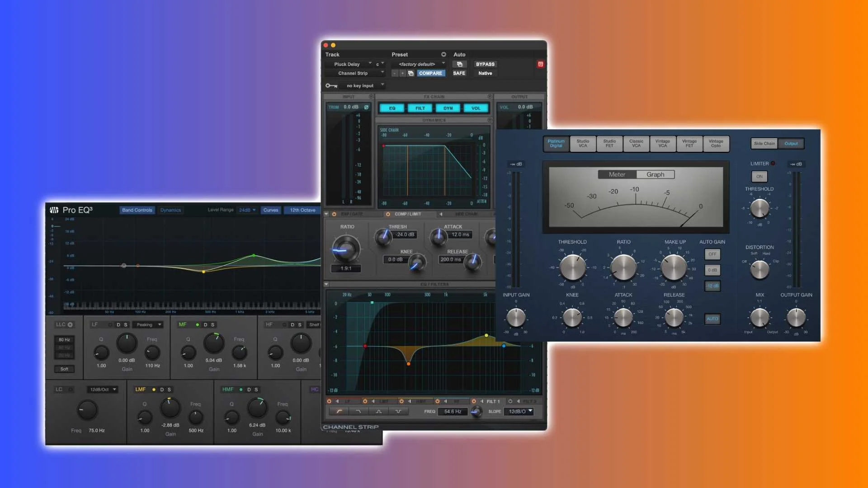Select the Vintage Opto compressor model tab

point(716,144)
